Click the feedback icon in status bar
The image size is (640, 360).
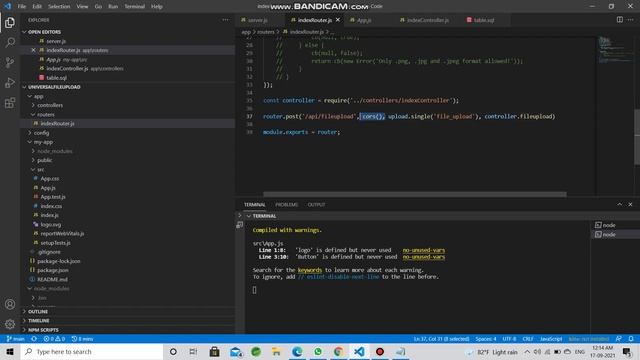[x=619, y=339]
